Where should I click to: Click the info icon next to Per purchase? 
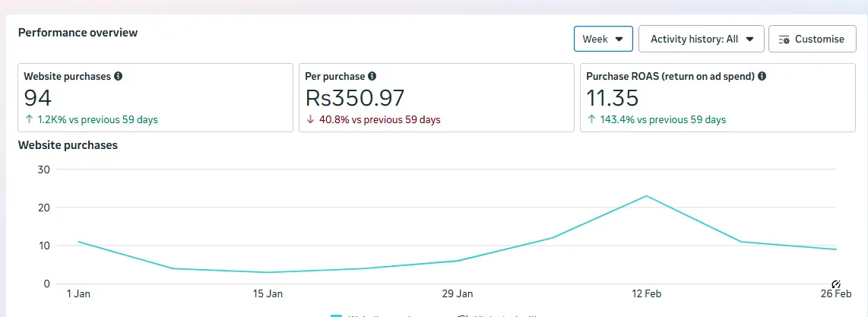pos(372,76)
